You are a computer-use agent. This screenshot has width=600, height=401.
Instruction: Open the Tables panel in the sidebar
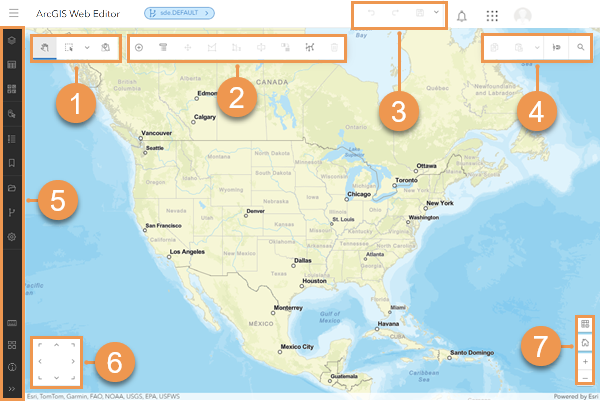tap(12, 65)
